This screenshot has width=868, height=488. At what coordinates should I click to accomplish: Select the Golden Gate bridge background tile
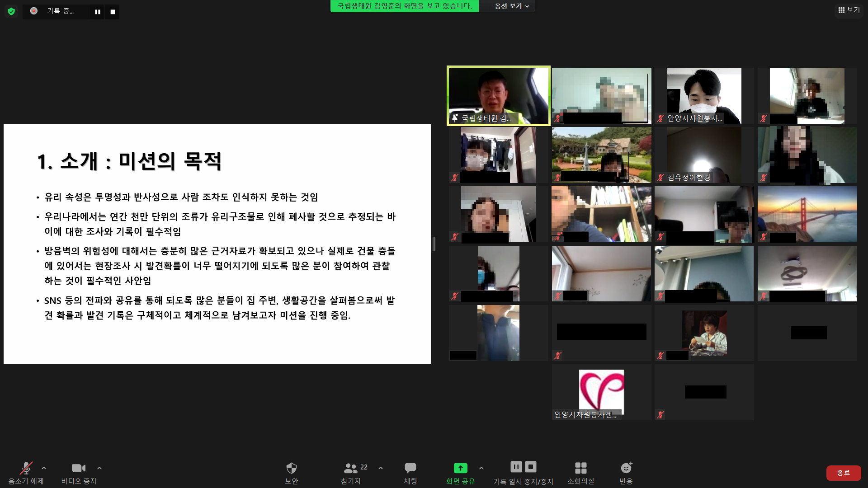pyautogui.click(x=807, y=214)
